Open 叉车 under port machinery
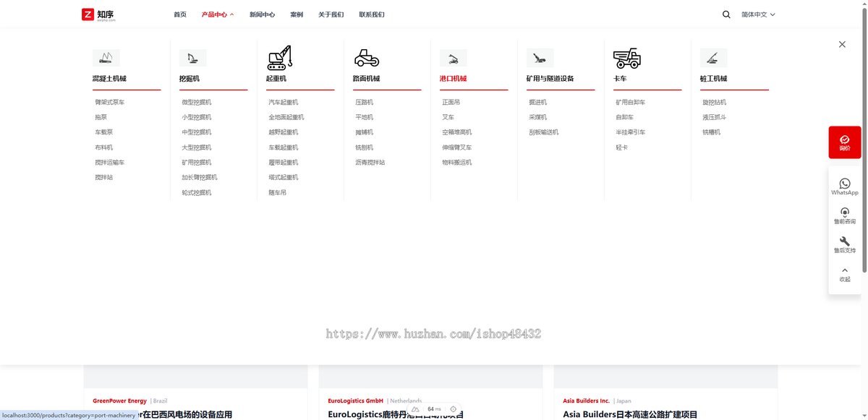 (x=448, y=117)
